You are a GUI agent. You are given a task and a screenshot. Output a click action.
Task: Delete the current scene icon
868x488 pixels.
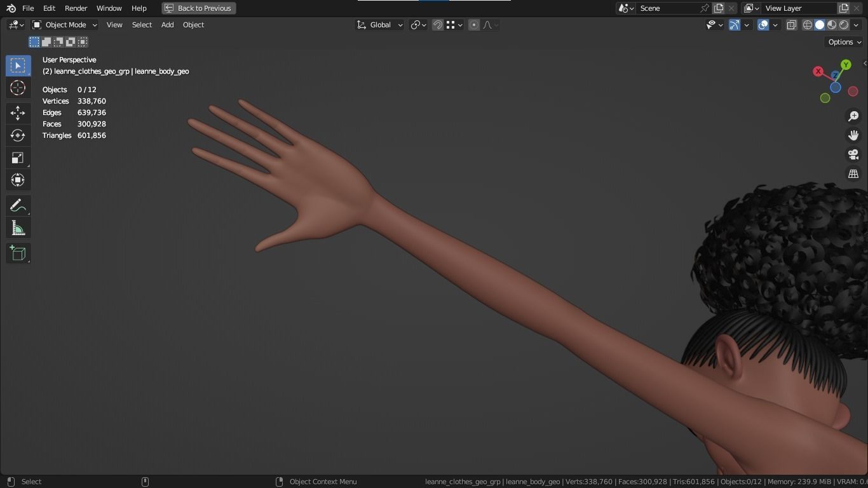pyautogui.click(x=731, y=8)
